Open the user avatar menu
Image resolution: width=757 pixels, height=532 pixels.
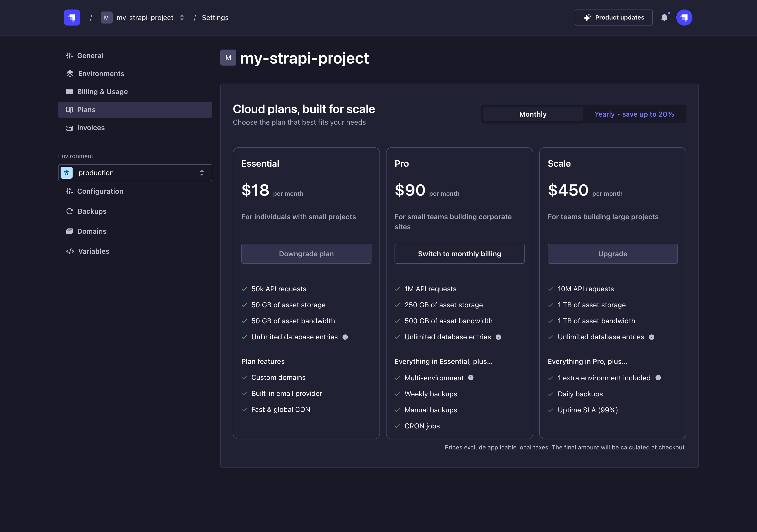pos(684,18)
